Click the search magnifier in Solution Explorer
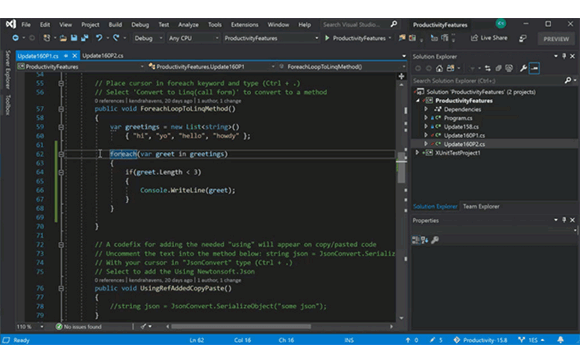 [x=568, y=80]
